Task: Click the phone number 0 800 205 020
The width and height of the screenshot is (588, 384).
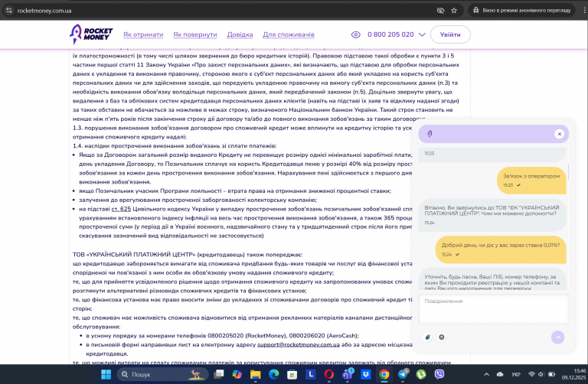Action: (390, 34)
